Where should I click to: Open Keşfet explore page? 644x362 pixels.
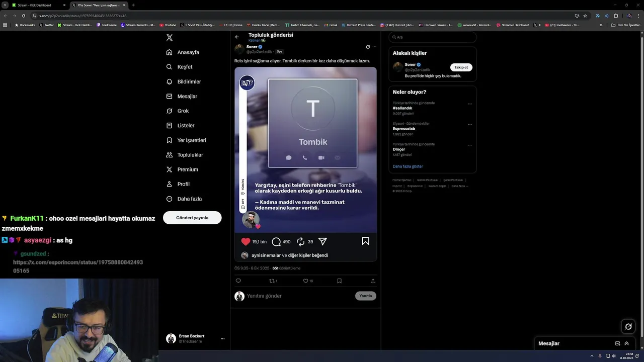[179, 67]
